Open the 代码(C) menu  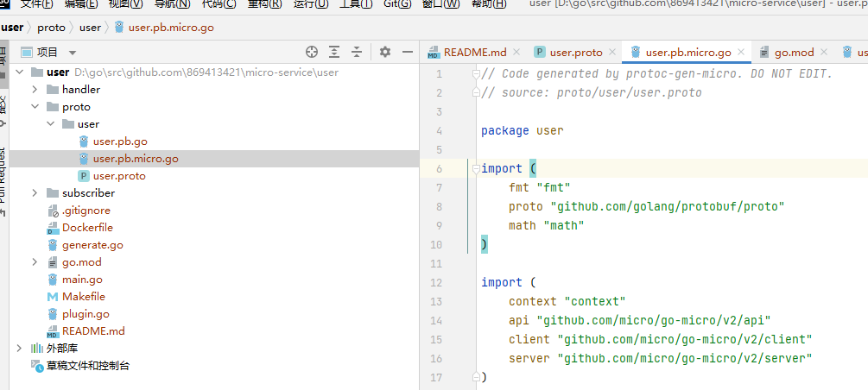[x=219, y=4]
